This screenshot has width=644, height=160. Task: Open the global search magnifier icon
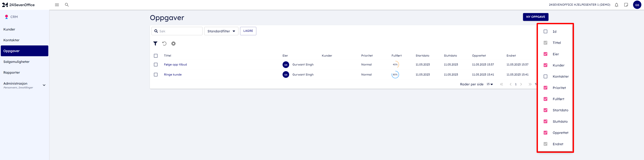[x=67, y=5]
